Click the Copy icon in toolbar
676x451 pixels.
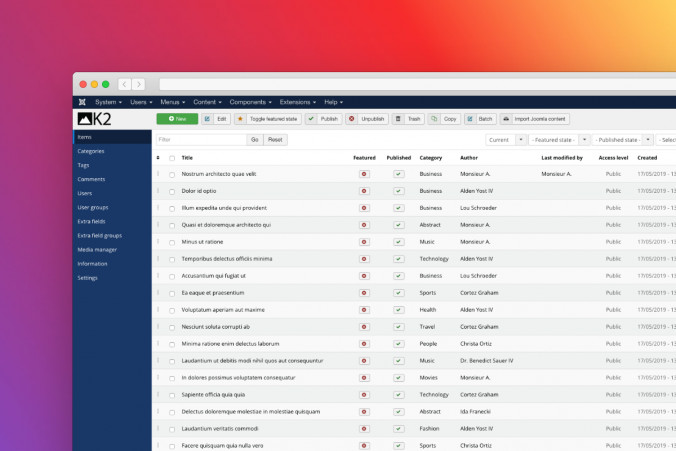click(x=434, y=119)
